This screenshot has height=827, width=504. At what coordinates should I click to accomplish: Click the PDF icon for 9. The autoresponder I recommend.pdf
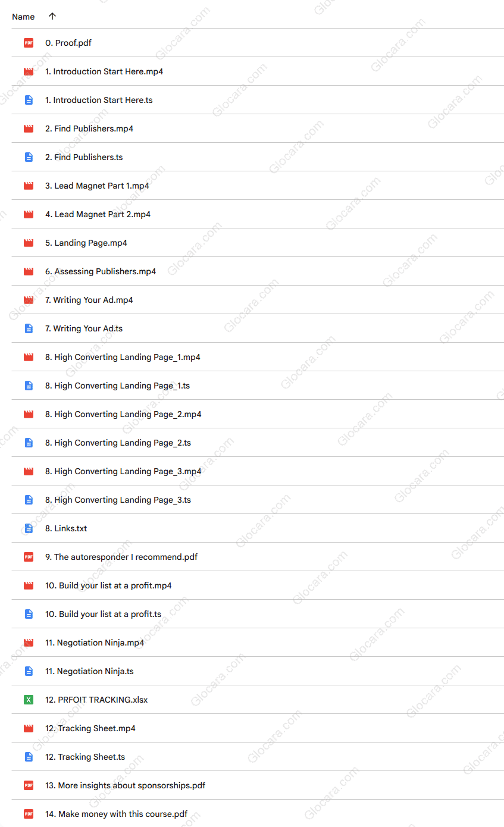pyautogui.click(x=28, y=557)
